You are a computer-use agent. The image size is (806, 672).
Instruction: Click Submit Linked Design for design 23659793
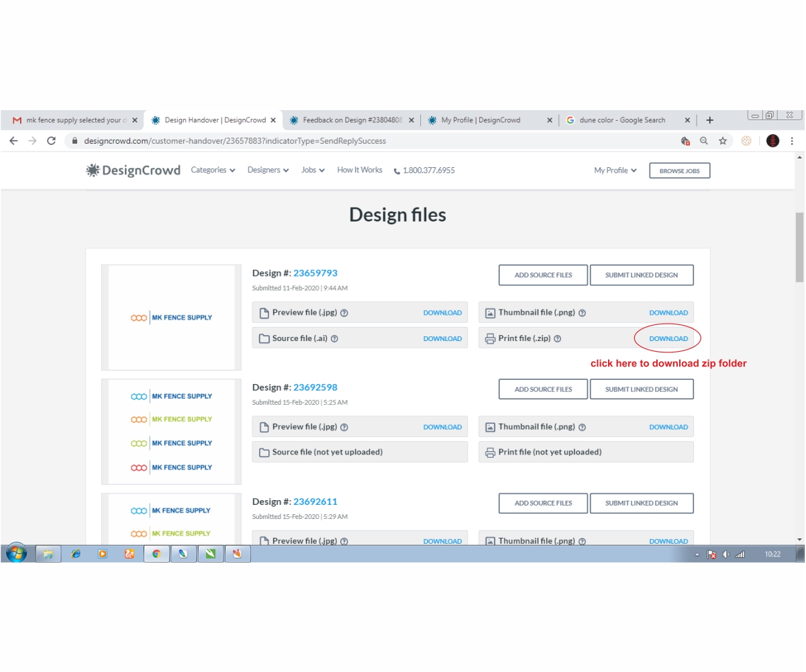642,275
